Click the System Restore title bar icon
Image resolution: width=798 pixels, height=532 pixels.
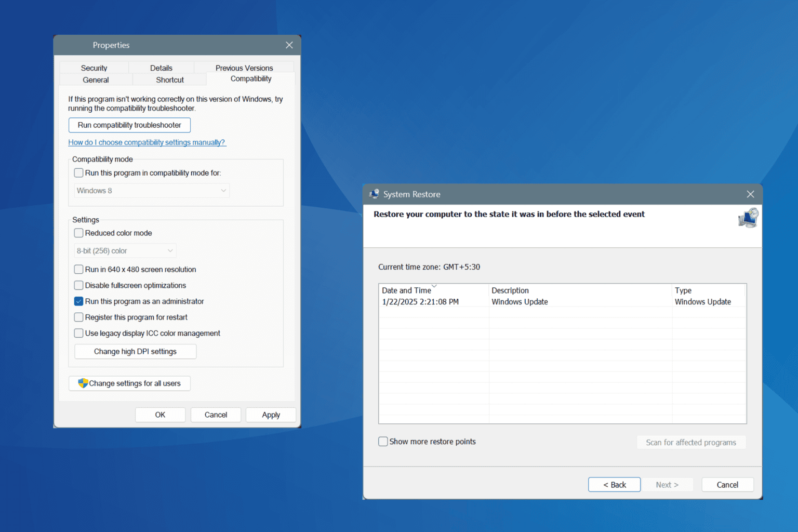click(x=374, y=194)
